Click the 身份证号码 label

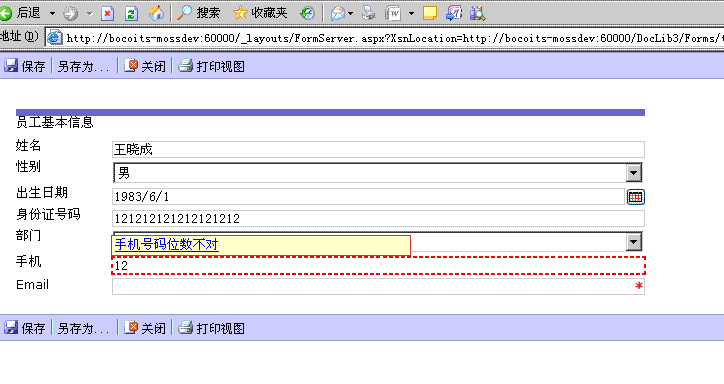[48, 214]
